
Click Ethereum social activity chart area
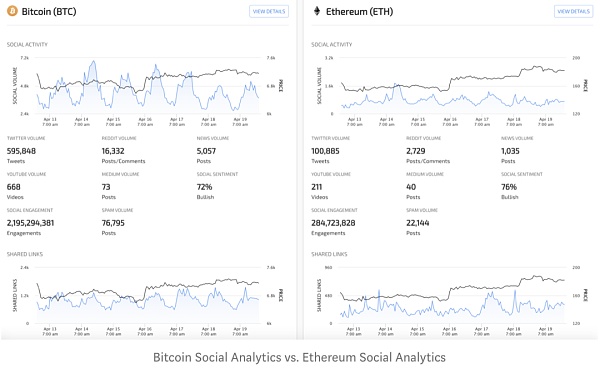[453, 86]
